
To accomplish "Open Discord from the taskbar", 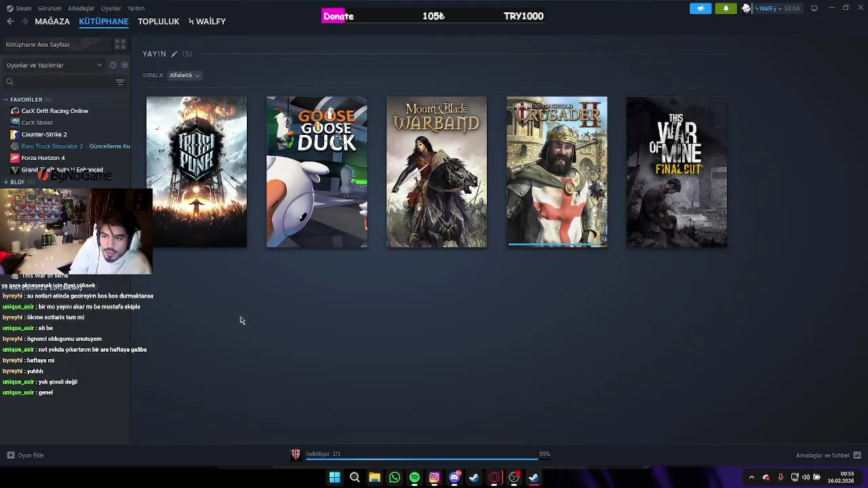I will click(x=454, y=478).
